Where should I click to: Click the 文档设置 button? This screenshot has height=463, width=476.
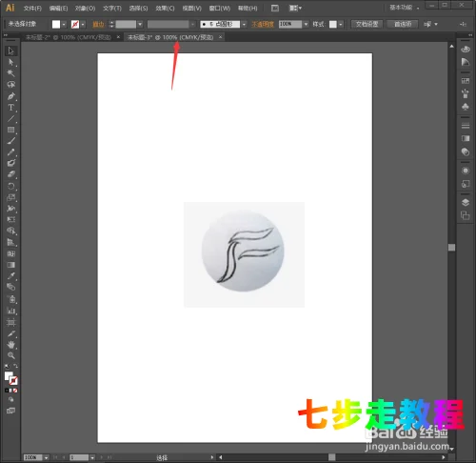tap(367, 24)
